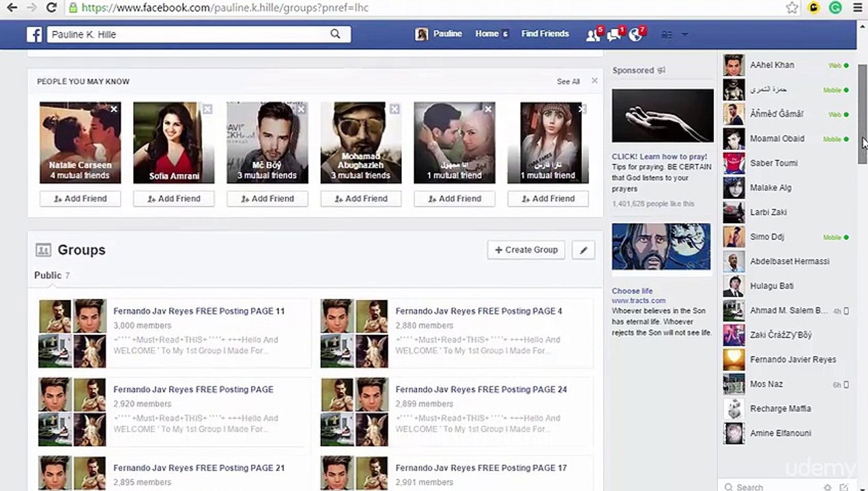The height and width of the screenshot is (491, 868).
Task: Open privacy shortcuts icon in top bar
Action: 667,35
